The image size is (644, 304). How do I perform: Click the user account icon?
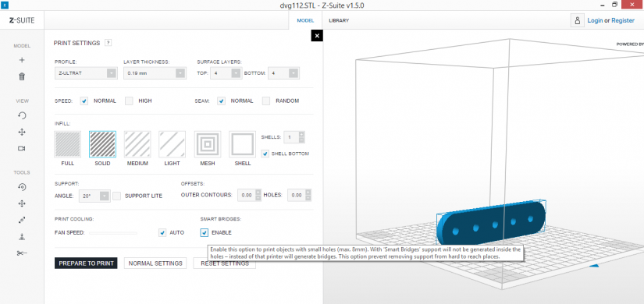pos(577,20)
